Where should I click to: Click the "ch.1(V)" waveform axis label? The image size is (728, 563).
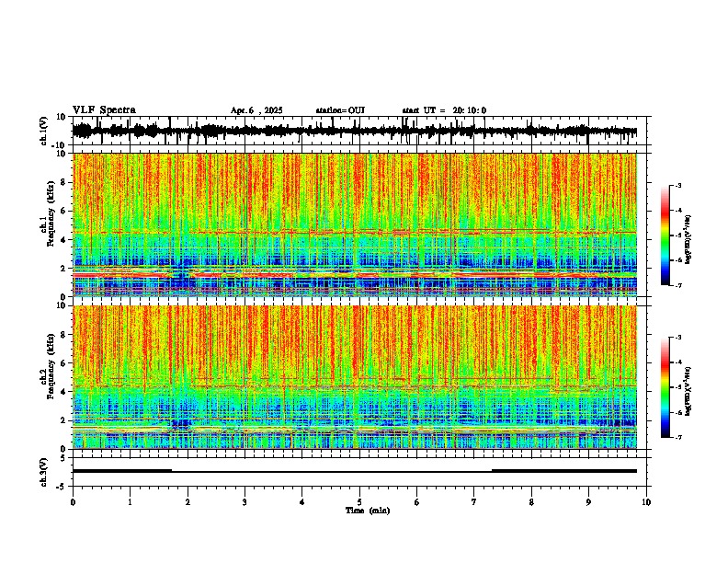click(x=44, y=131)
